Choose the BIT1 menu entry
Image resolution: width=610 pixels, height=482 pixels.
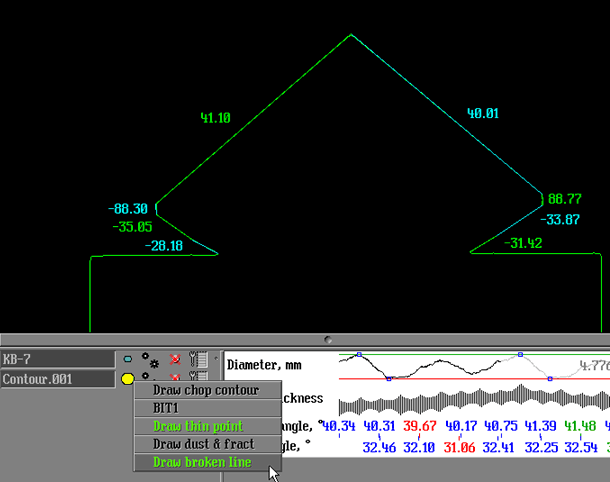166,408
